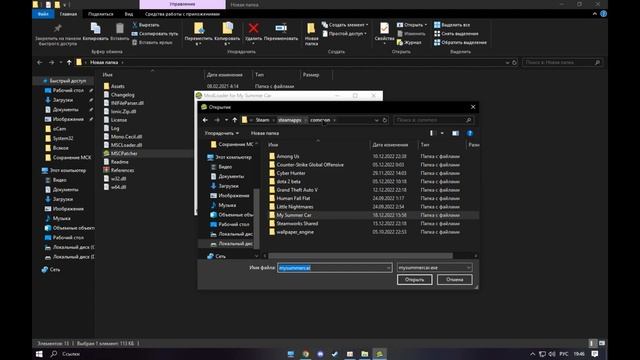Click the volume icon in the system tray
This screenshot has width=640, height=360.
pos(552,354)
